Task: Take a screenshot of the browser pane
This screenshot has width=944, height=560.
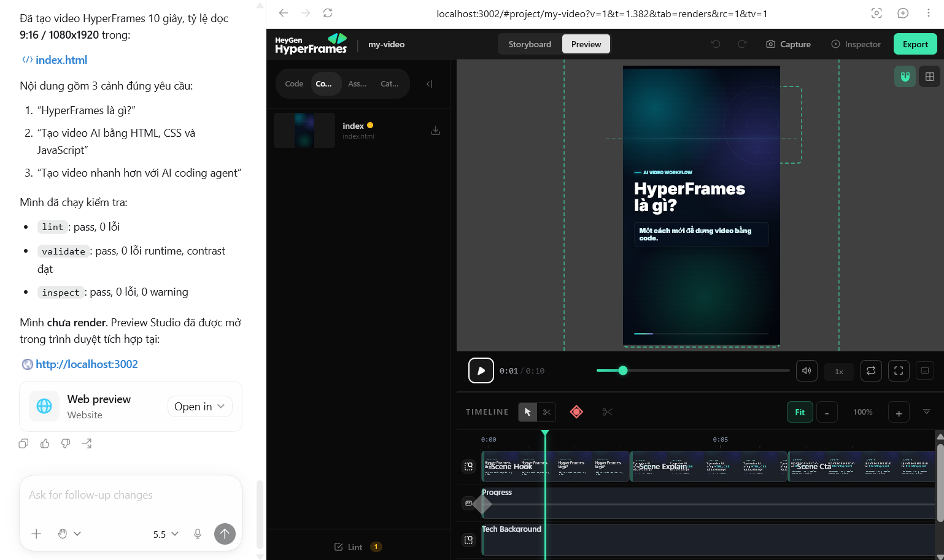Action: click(876, 13)
